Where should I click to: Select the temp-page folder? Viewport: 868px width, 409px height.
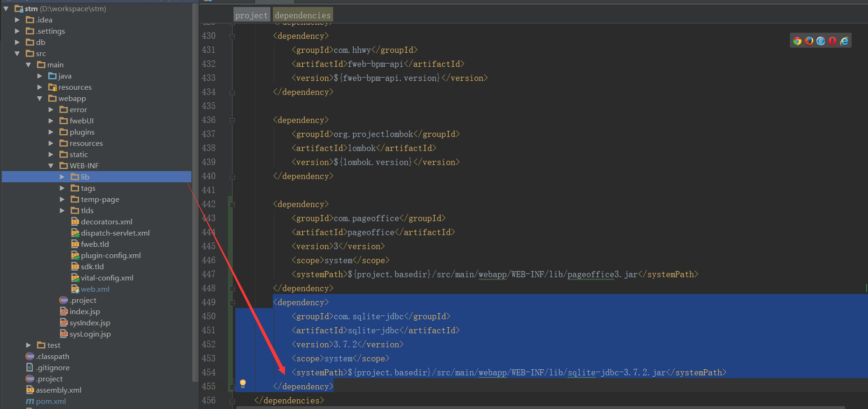100,199
